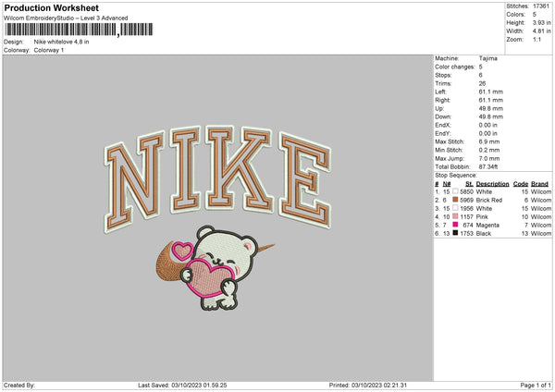
Task: Select the large pink heart in the design
Action: click(211, 277)
